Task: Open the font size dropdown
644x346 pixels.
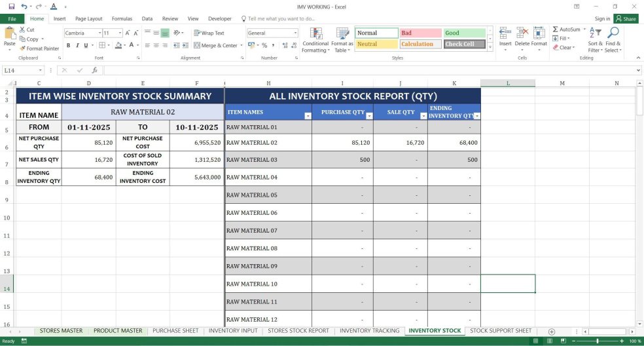Action: point(120,33)
